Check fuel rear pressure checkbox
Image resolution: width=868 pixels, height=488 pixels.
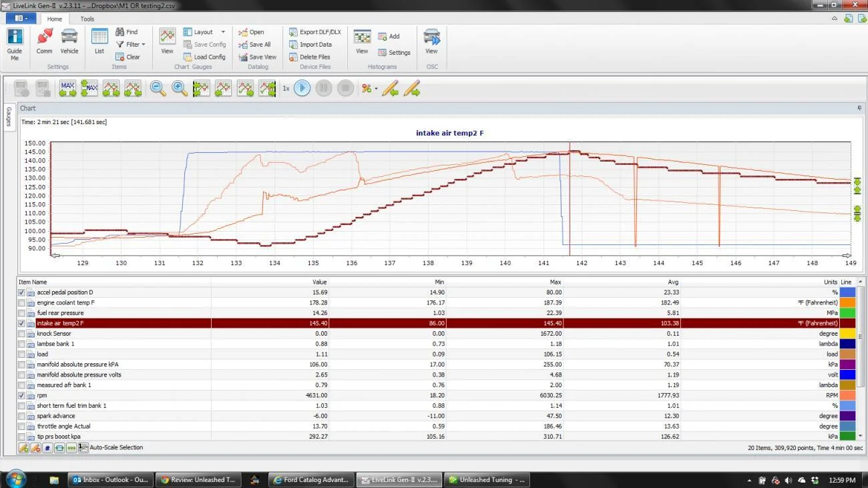pos(22,313)
